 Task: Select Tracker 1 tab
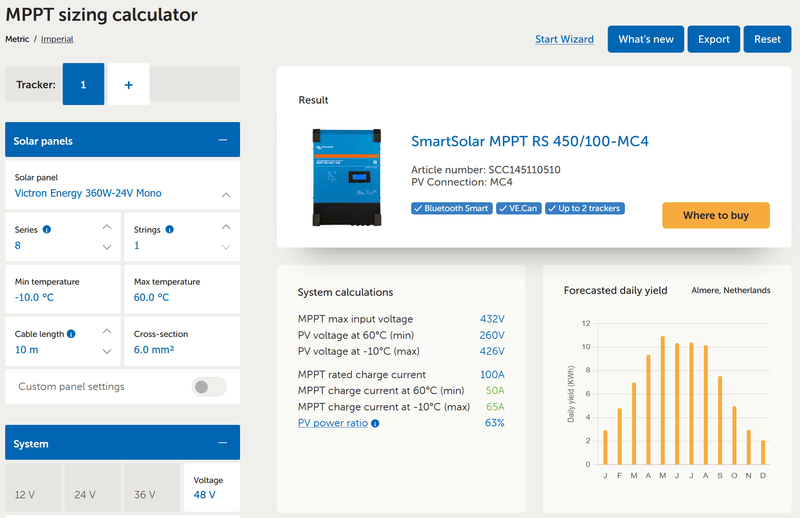(x=83, y=85)
